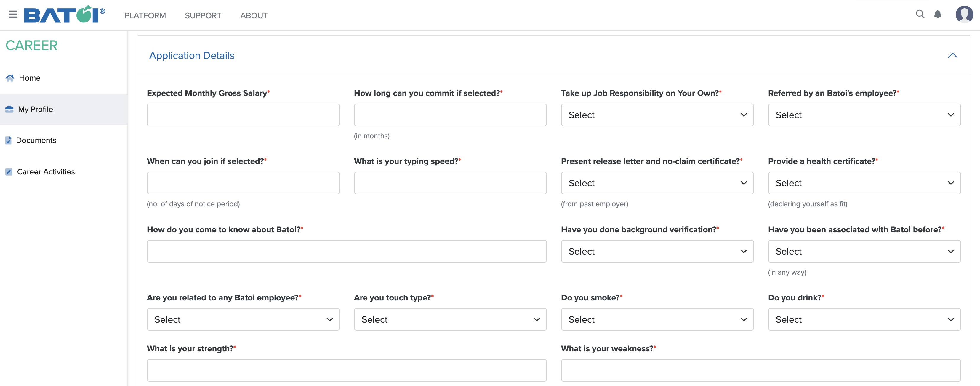Click the Documents sidebar icon

pyautogui.click(x=9, y=140)
